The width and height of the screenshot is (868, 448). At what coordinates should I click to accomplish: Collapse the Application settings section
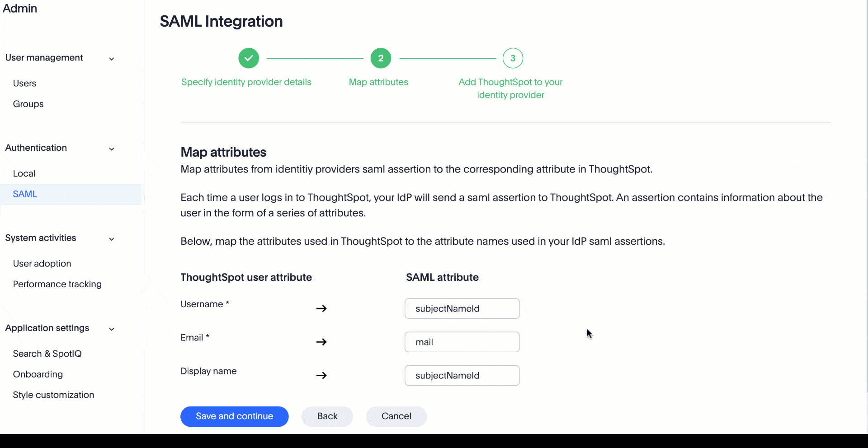click(x=112, y=329)
